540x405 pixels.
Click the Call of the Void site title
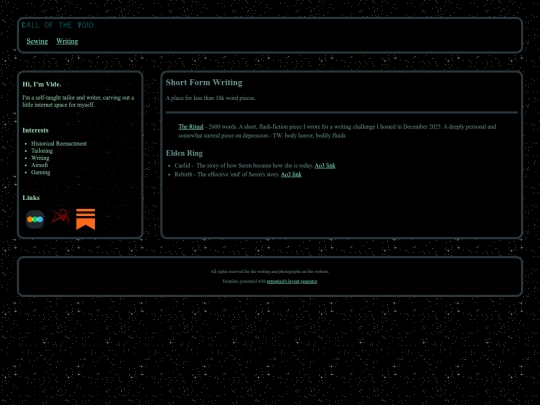[58, 25]
